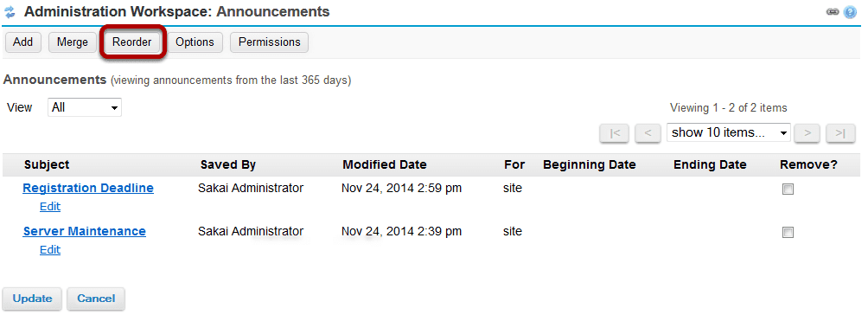Open the blue help question icon
868x315 pixels.
coord(851,12)
